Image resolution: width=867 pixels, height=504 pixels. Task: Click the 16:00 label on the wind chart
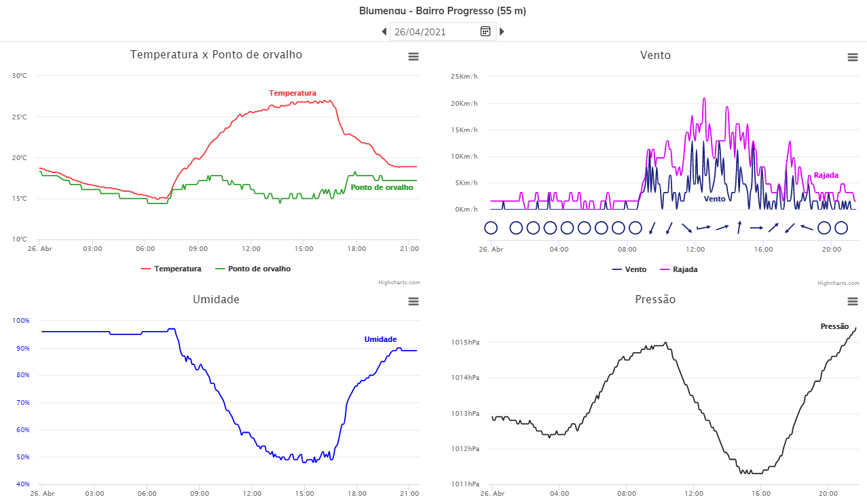tap(763, 250)
